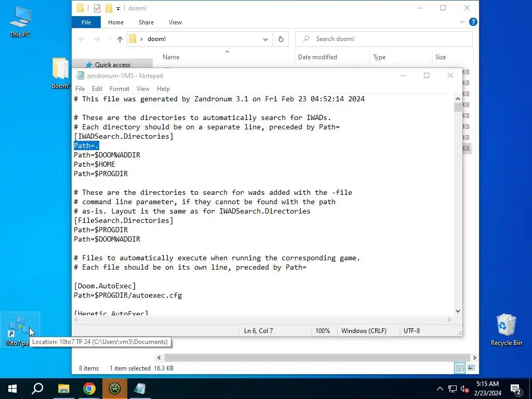This screenshot has width=532, height=399.
Task: Click the doom! address bar path
Action: click(x=157, y=39)
